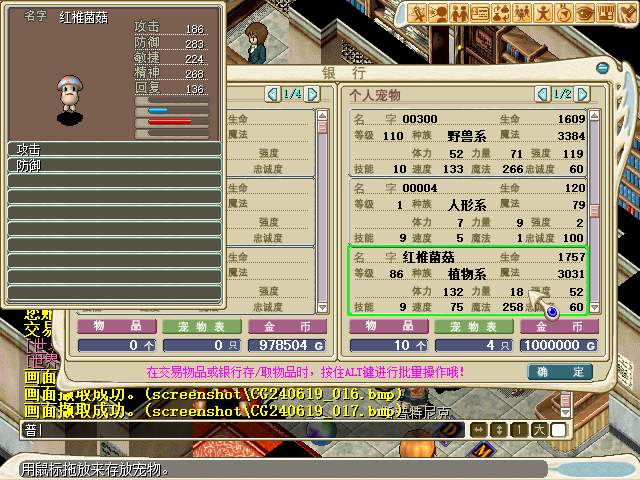The width and height of the screenshot is (640, 480).
Task: Open the three-people family group icon
Action: coord(522,13)
